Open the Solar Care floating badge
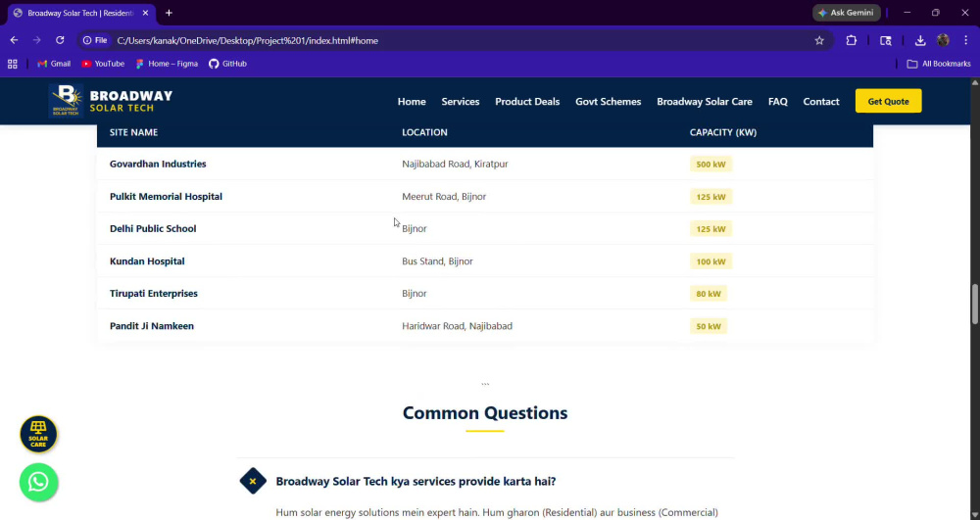 click(38, 434)
